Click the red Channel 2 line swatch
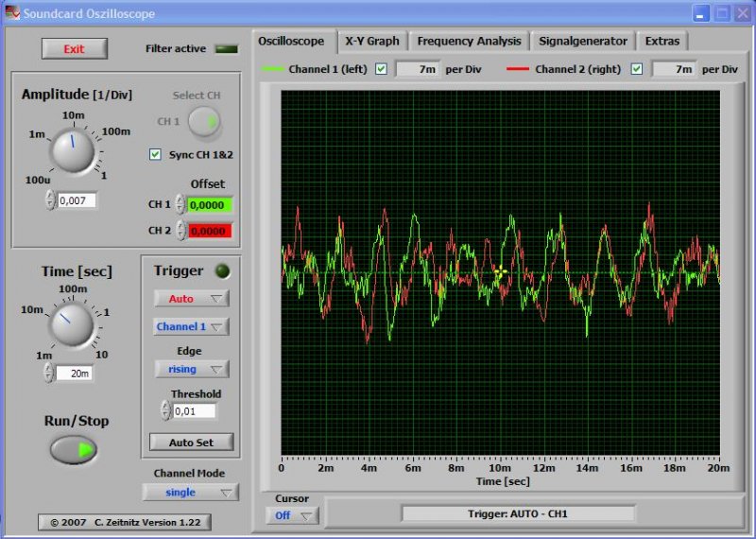 pos(518,69)
